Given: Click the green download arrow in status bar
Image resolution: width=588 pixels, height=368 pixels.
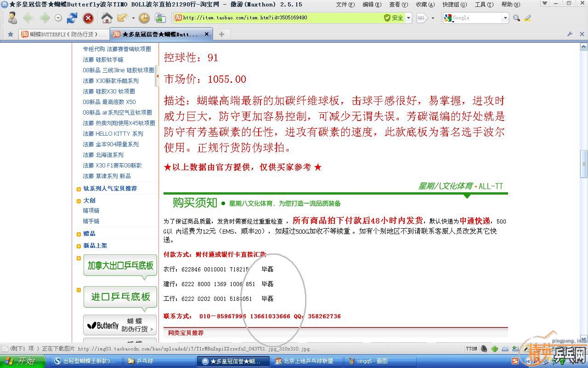Looking at the screenshot, I should (x=495, y=348).
